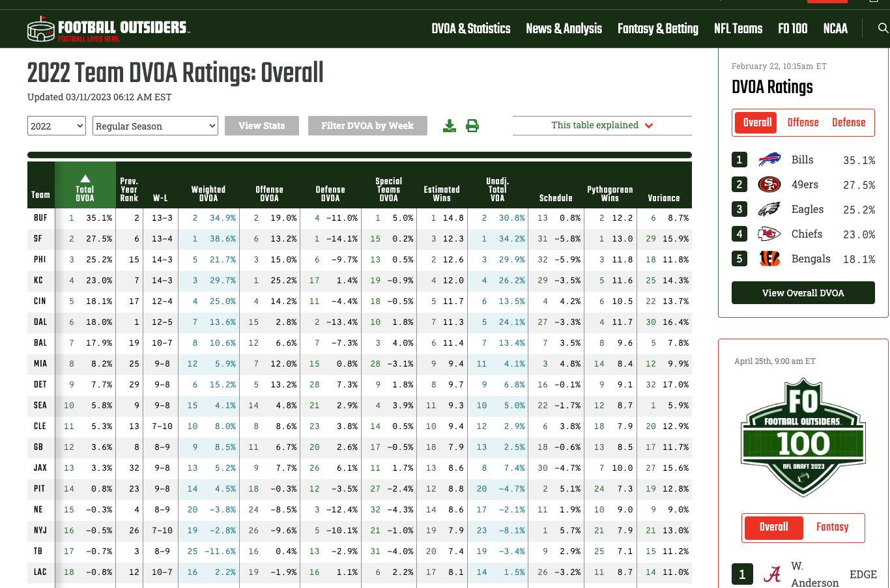This screenshot has height=588, width=890.
Task: Click DAL team cell in table
Action: click(40, 322)
